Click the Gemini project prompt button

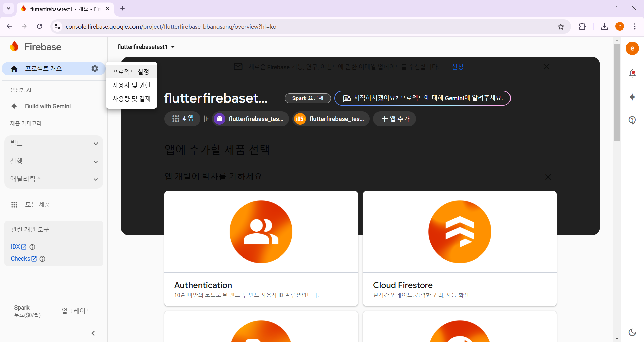click(422, 98)
